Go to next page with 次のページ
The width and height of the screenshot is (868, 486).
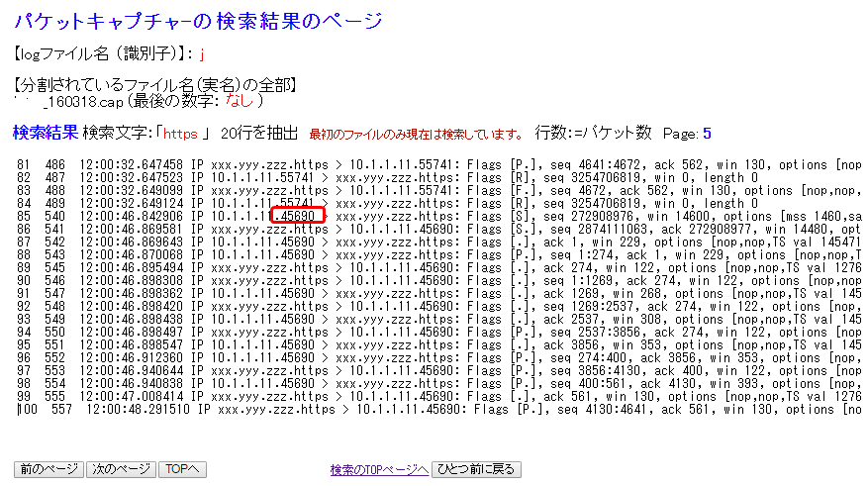pyautogui.click(x=120, y=468)
